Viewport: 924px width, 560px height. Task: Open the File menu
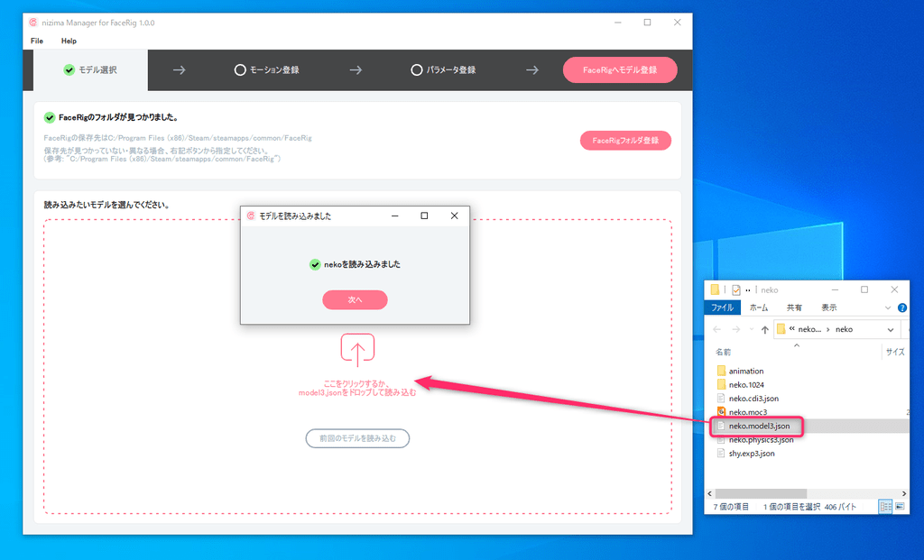37,41
